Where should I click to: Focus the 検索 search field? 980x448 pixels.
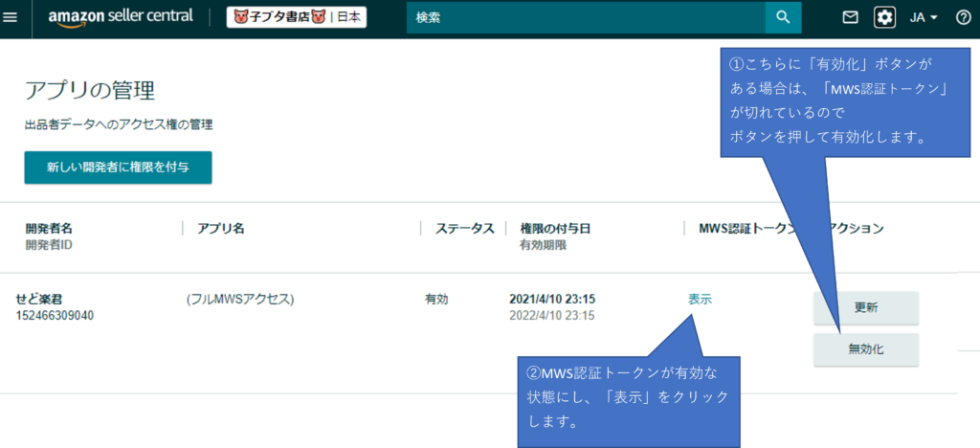pyautogui.click(x=586, y=17)
